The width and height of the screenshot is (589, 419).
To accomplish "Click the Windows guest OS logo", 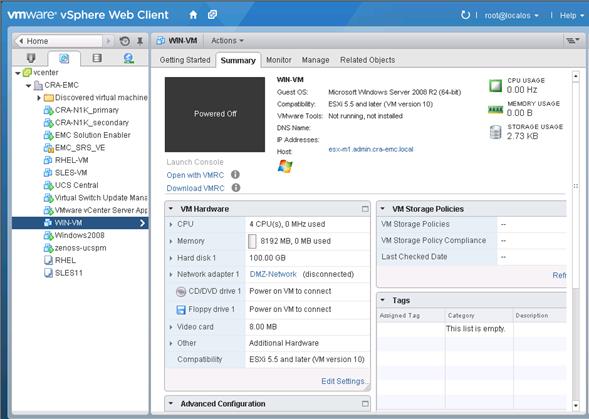I will (x=285, y=166).
